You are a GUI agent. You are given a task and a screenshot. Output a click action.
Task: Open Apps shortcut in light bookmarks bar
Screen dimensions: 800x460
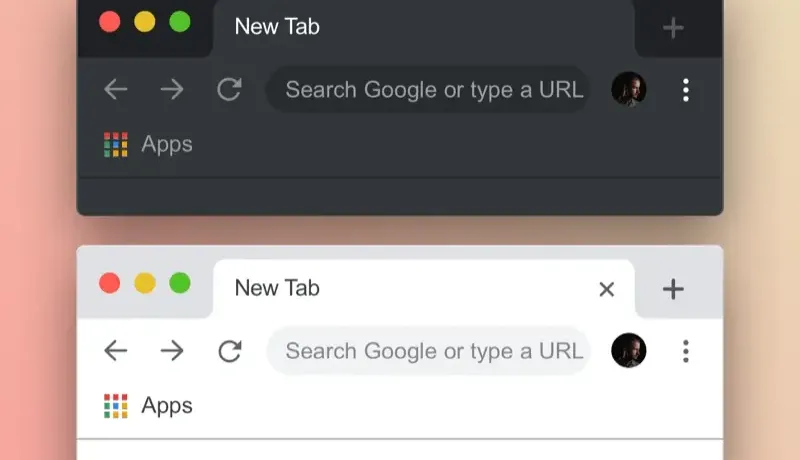148,406
